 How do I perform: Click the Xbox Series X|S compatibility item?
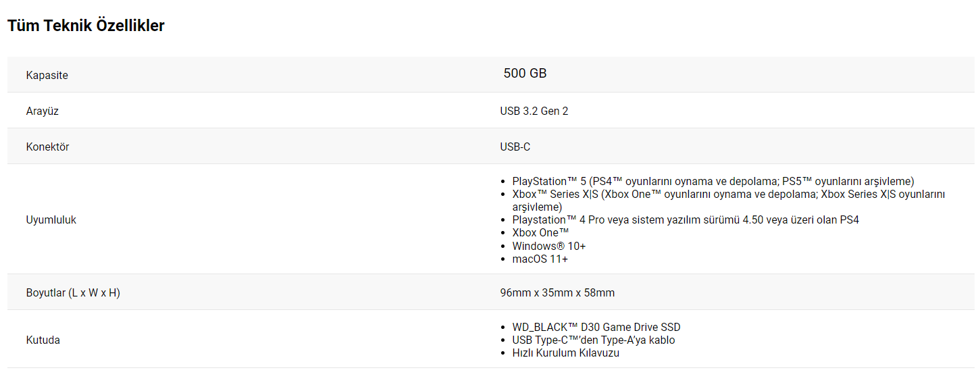(729, 201)
